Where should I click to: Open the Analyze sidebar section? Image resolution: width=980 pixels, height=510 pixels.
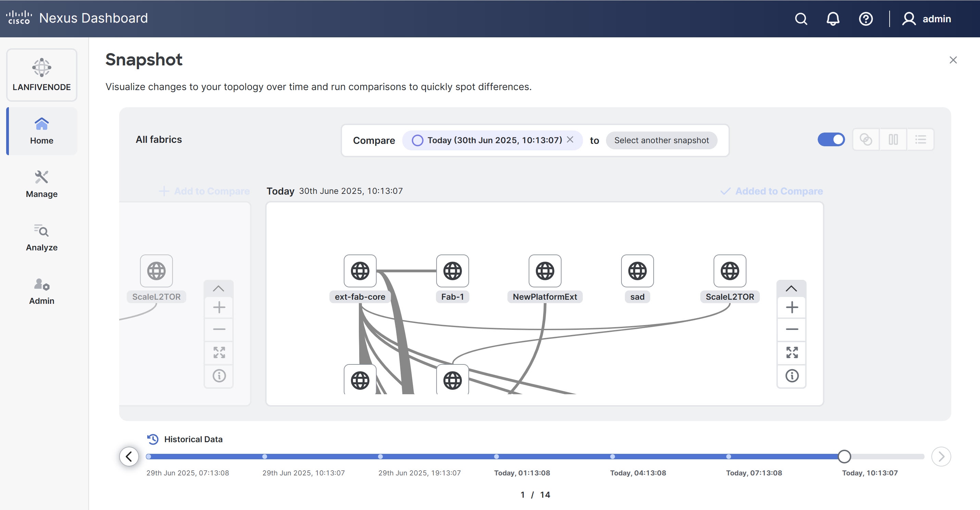[42, 238]
